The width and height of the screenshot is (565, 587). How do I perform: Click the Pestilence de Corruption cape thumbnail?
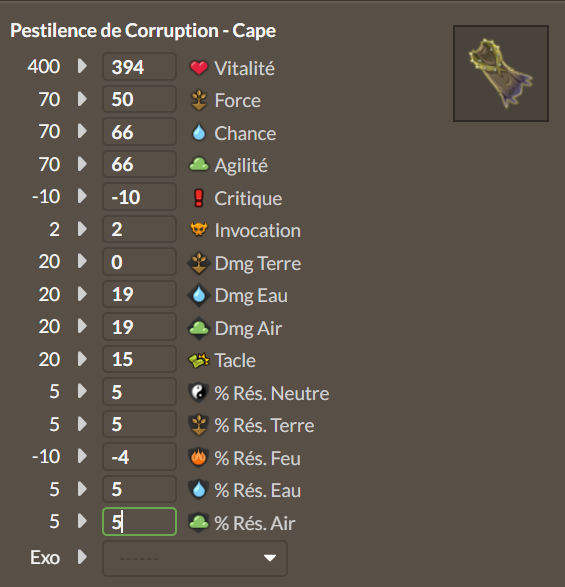click(x=501, y=73)
